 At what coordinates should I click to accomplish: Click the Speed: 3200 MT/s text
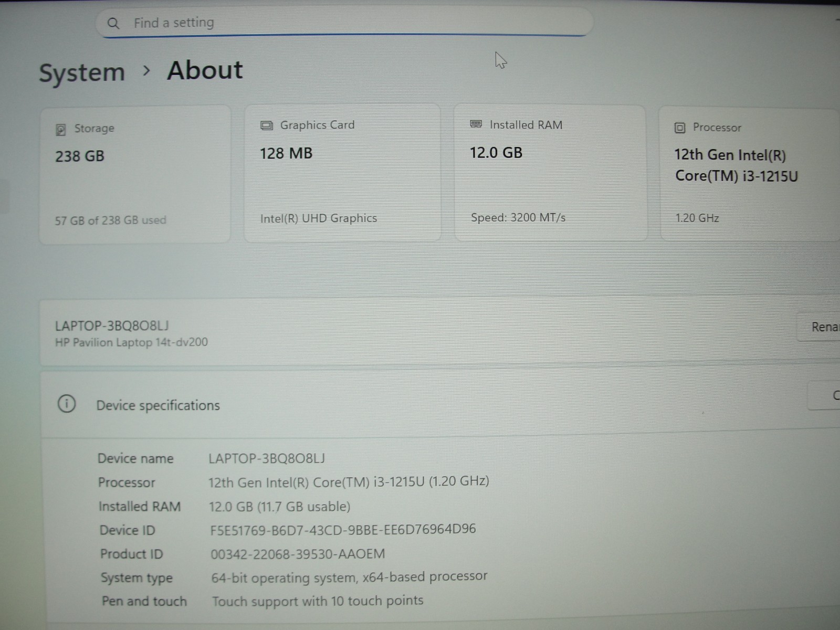518,217
